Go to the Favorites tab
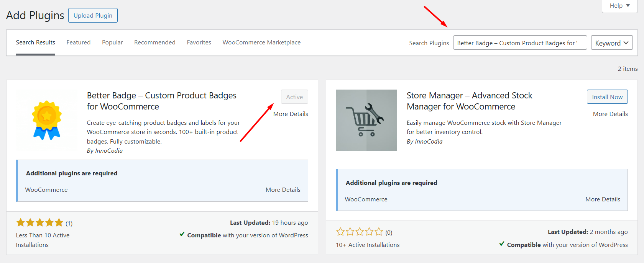Screen dimensions: 644x263 tap(199, 42)
